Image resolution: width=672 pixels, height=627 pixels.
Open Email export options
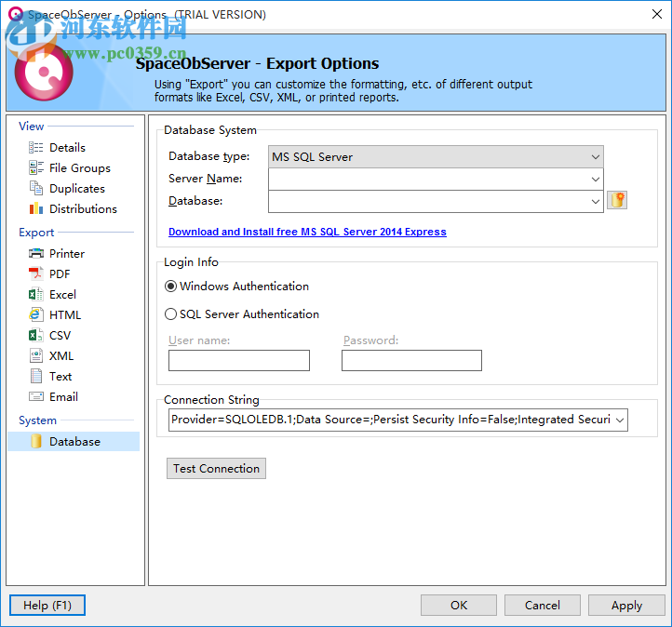click(63, 397)
